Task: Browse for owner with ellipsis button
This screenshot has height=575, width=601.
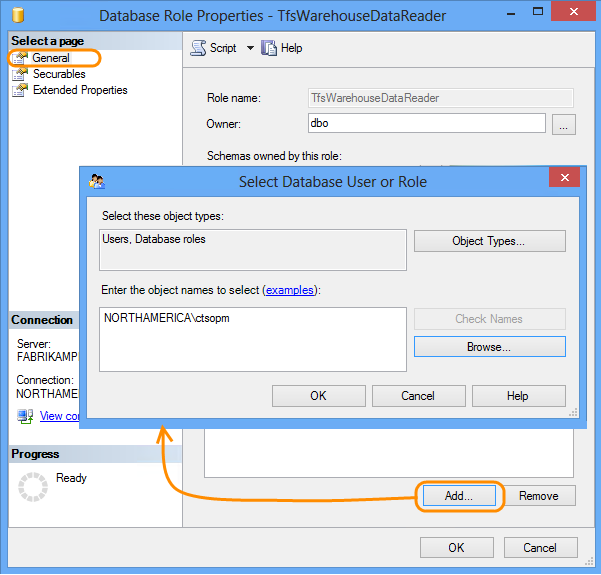Action: 563,125
